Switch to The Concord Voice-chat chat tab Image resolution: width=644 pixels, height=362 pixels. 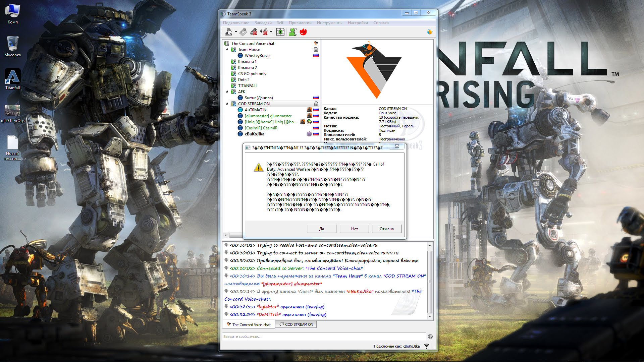point(249,324)
